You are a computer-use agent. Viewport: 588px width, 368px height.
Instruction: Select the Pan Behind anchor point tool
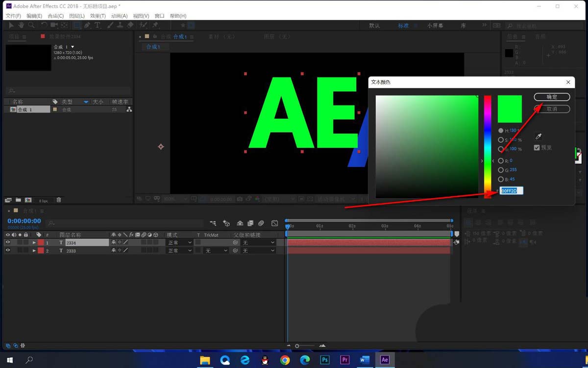pos(64,25)
